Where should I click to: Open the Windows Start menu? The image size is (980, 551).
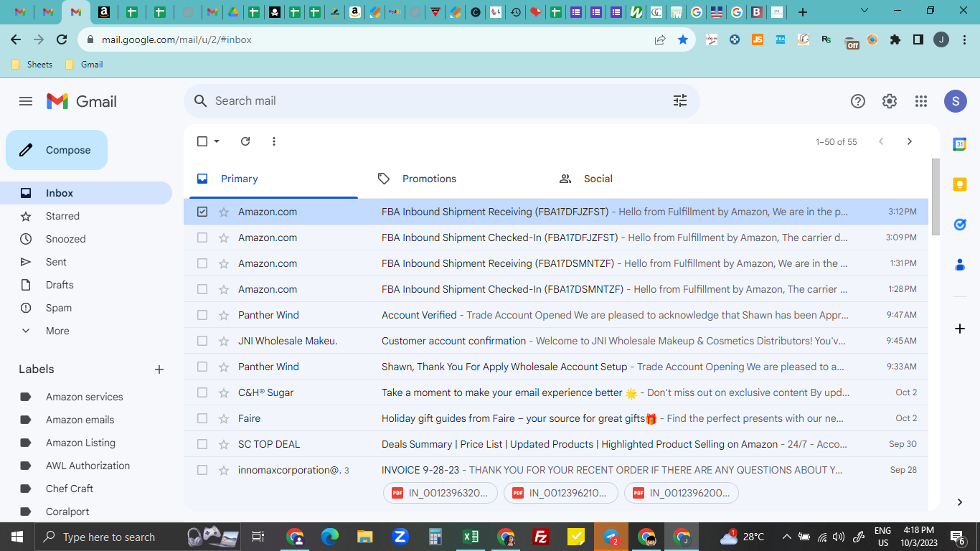(x=17, y=537)
